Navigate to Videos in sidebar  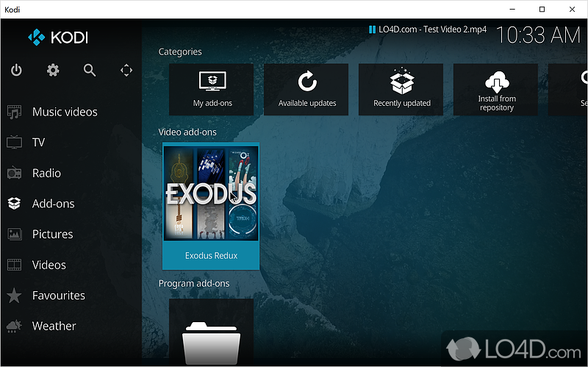[49, 265]
